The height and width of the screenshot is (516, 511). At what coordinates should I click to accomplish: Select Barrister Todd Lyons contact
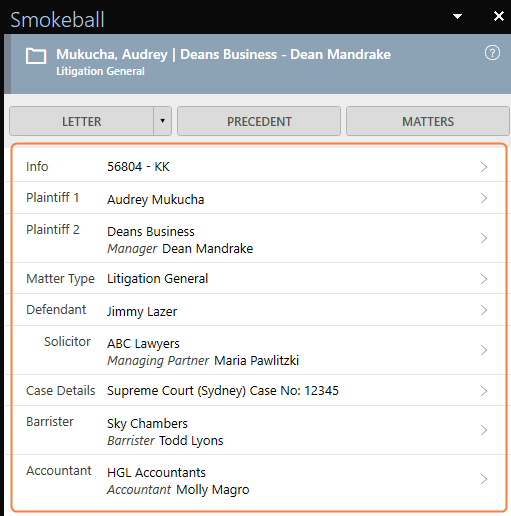click(x=165, y=441)
